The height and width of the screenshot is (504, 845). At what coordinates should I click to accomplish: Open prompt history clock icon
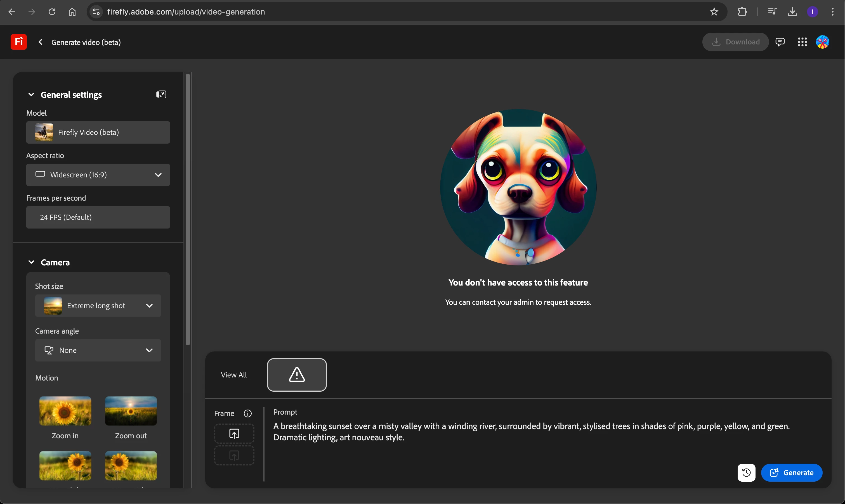[x=746, y=472]
